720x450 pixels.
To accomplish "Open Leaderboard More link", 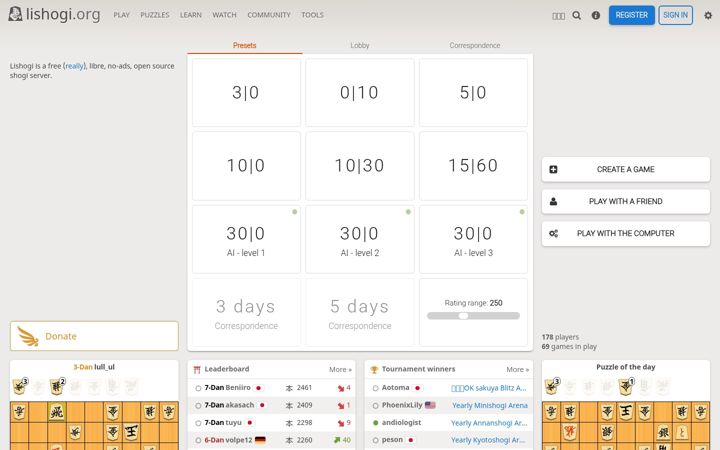I will coord(340,370).
